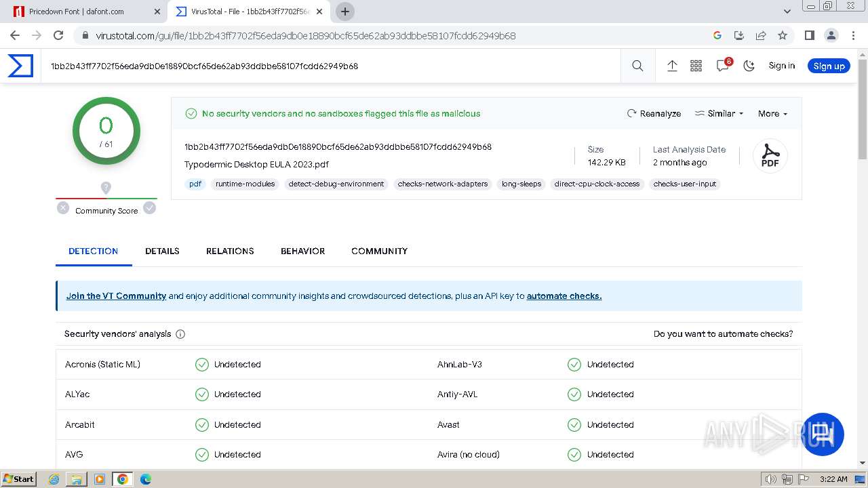This screenshot has height=488, width=868.
Task: Select the DETECTION tab
Action: (x=94, y=251)
